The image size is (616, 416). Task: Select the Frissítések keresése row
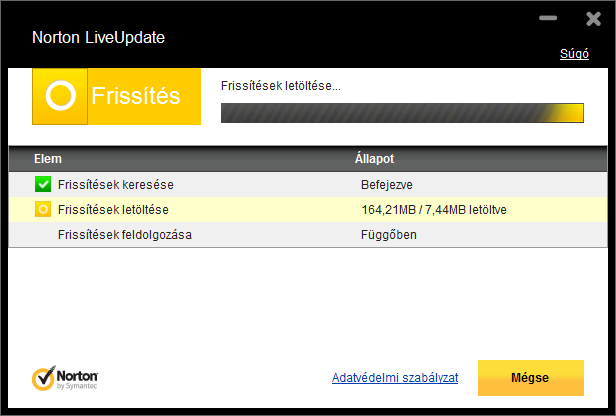308,185
